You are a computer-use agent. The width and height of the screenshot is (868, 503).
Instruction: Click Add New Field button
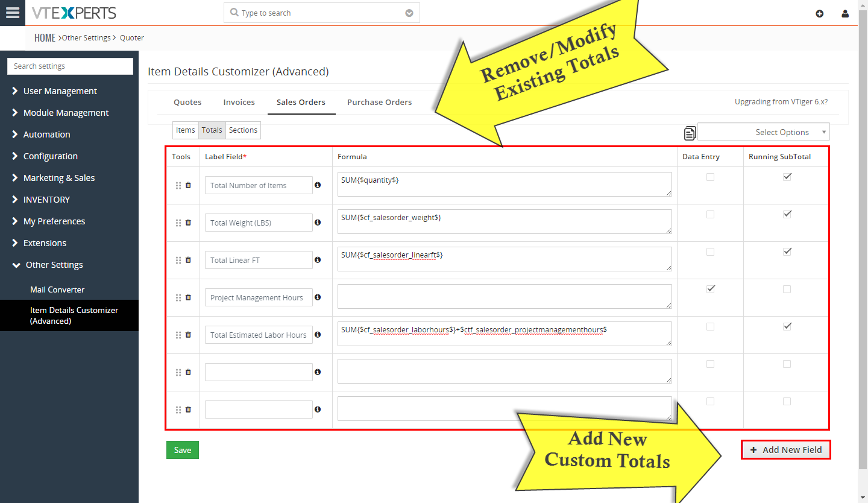[x=786, y=450]
